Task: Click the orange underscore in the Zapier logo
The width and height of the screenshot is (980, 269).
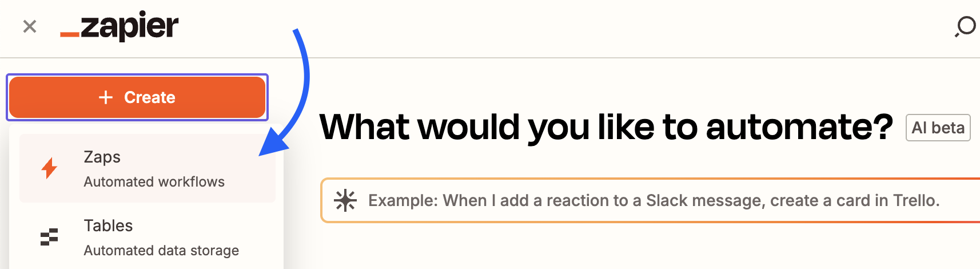Action: (70, 35)
